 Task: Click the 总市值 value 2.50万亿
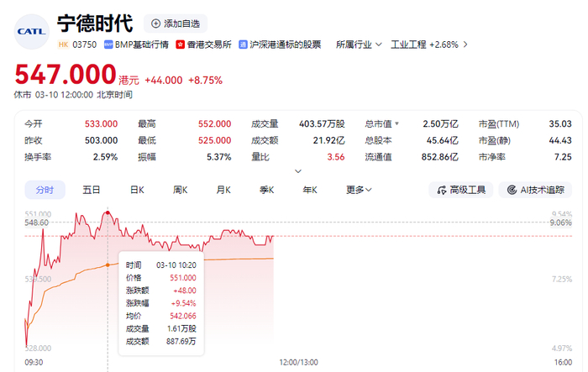[441, 123]
